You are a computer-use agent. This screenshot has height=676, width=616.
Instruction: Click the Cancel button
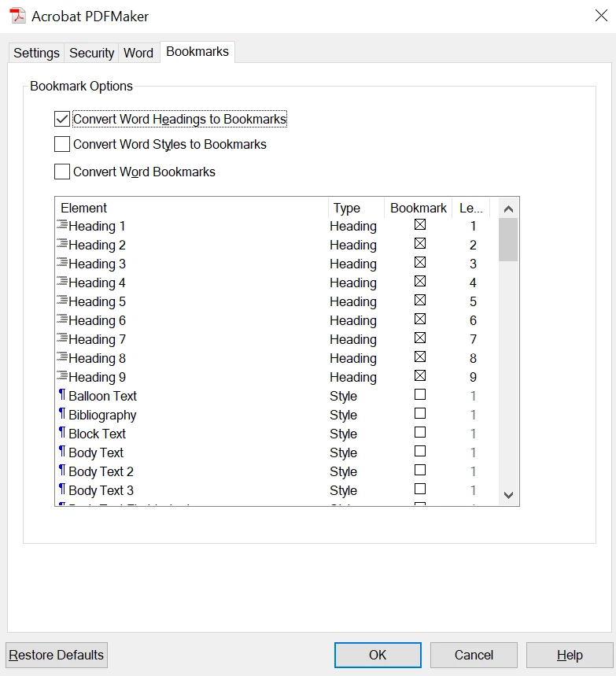(474, 655)
